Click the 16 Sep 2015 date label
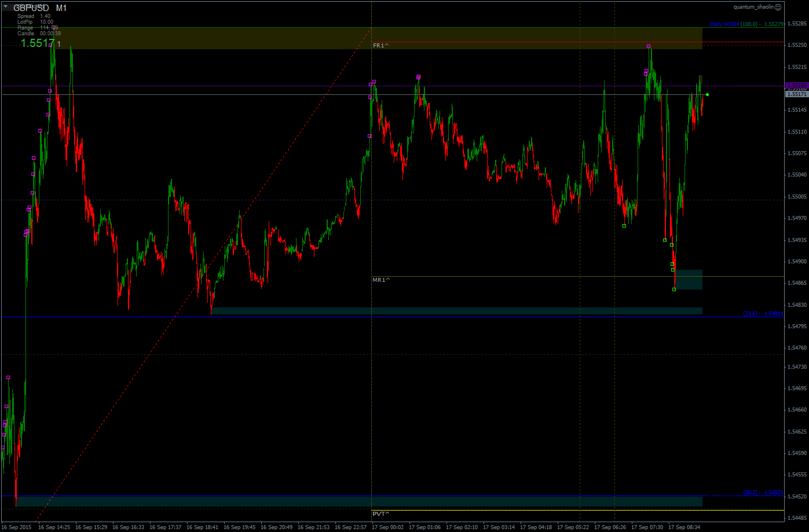 point(17,527)
